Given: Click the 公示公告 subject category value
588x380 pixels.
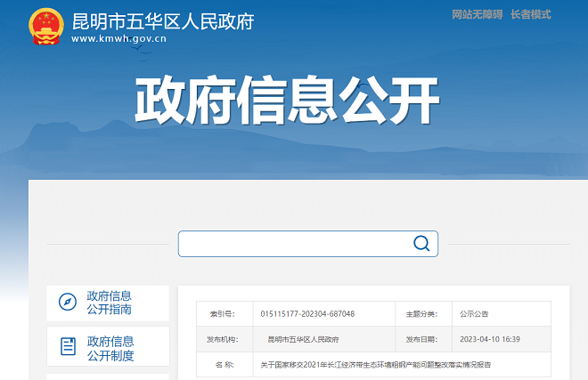Looking at the screenshot, I should point(474,314).
